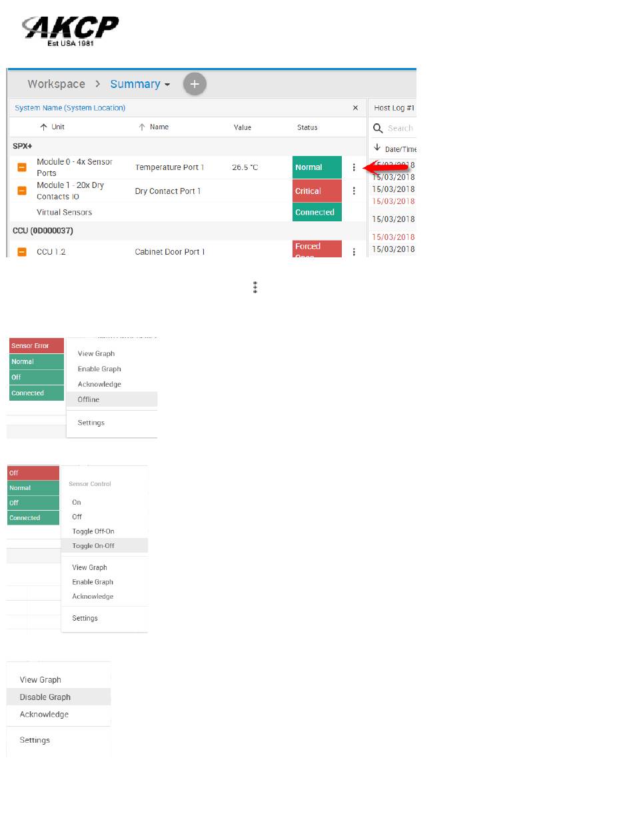Screen dimensions: 633x840
Task: Choose Disable Graph in the context menu
Action: point(59,697)
